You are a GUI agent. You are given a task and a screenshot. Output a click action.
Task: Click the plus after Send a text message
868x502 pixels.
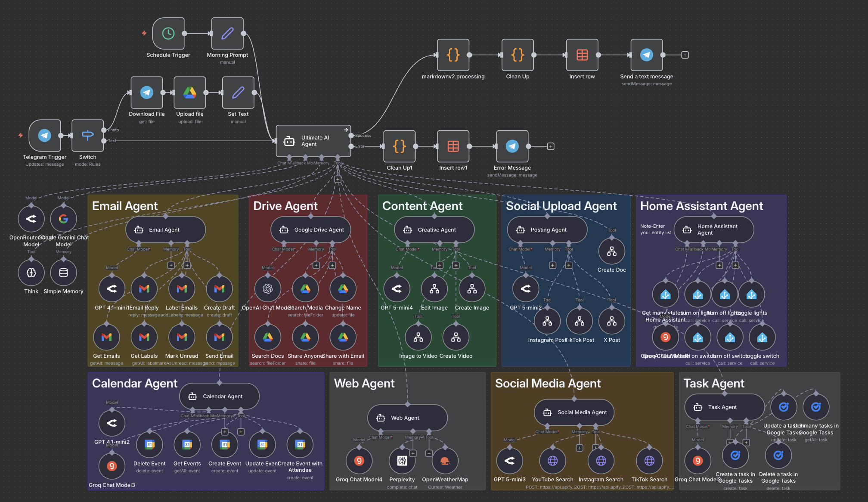(684, 55)
